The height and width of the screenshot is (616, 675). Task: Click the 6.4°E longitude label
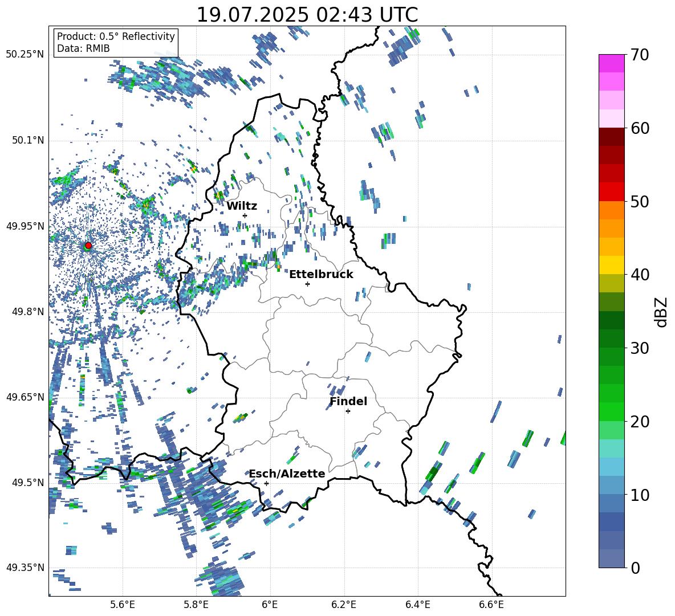[x=417, y=605]
